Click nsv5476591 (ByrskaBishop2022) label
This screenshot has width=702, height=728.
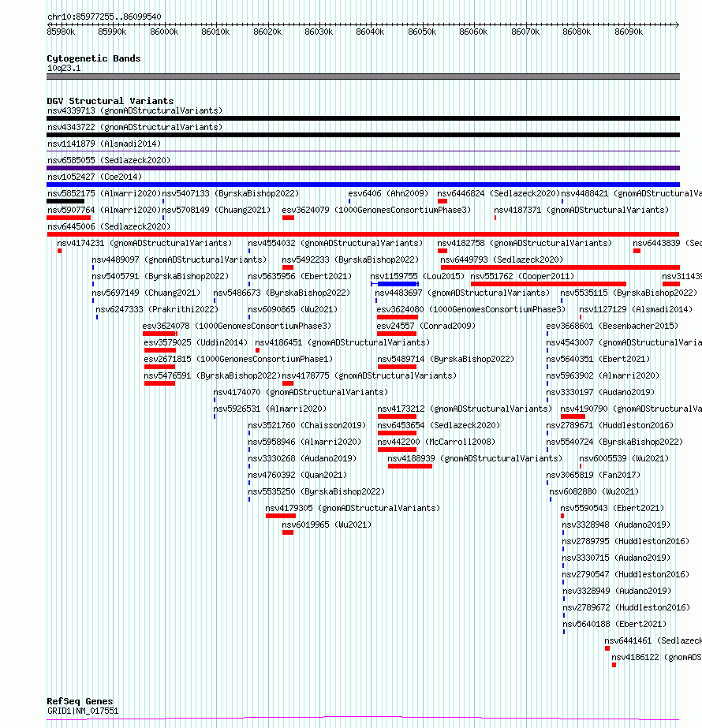pyautogui.click(x=212, y=375)
